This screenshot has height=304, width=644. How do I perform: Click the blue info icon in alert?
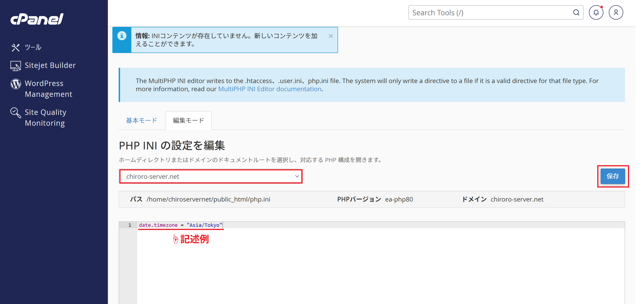[x=122, y=36]
